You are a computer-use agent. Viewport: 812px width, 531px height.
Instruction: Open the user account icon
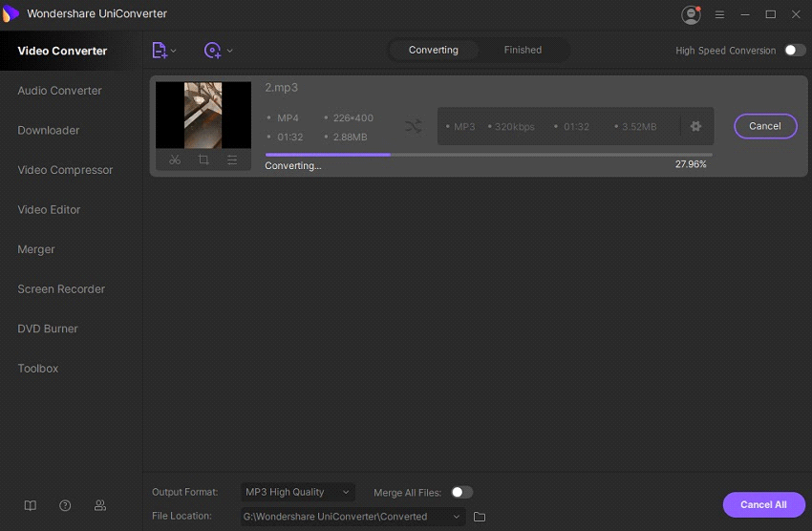(691, 14)
